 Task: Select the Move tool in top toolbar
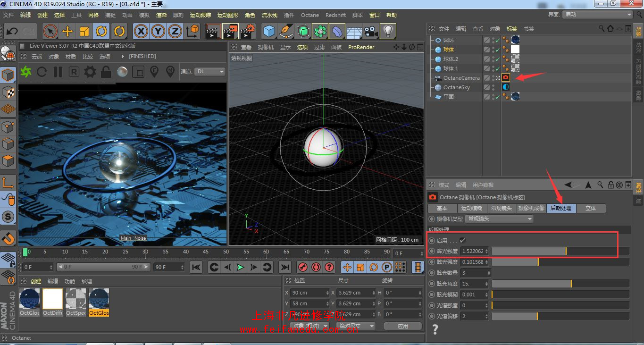(x=67, y=32)
